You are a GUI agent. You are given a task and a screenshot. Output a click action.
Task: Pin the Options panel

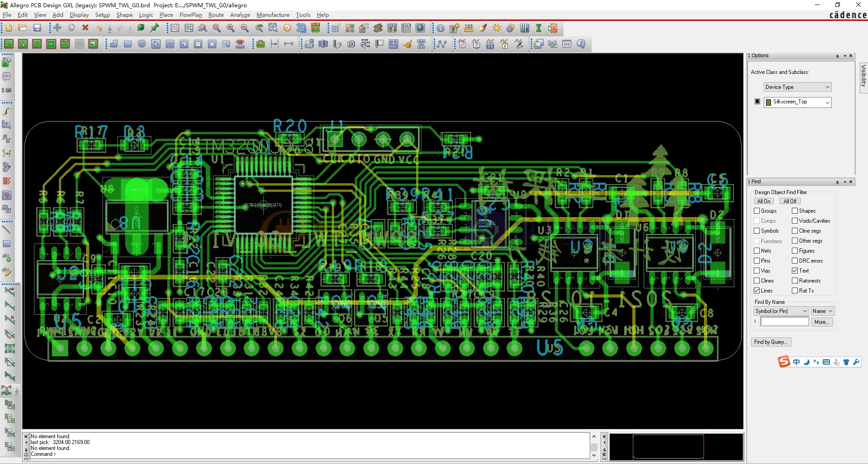click(837, 56)
